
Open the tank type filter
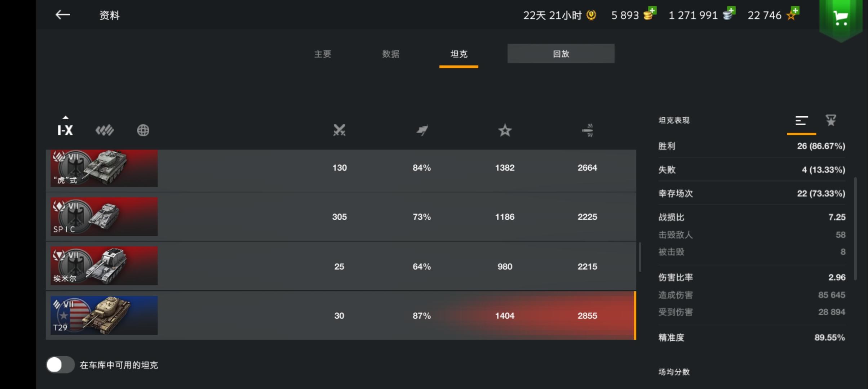tap(105, 130)
